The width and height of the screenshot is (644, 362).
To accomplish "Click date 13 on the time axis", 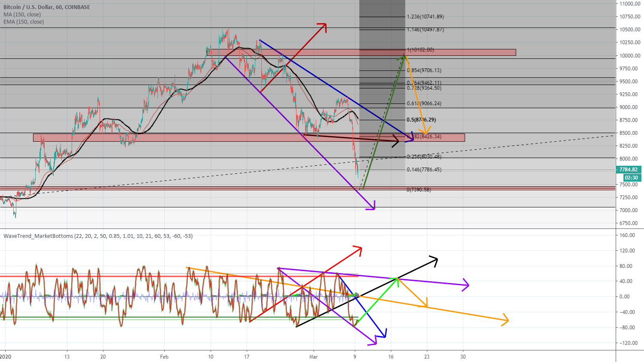I will point(67,356).
